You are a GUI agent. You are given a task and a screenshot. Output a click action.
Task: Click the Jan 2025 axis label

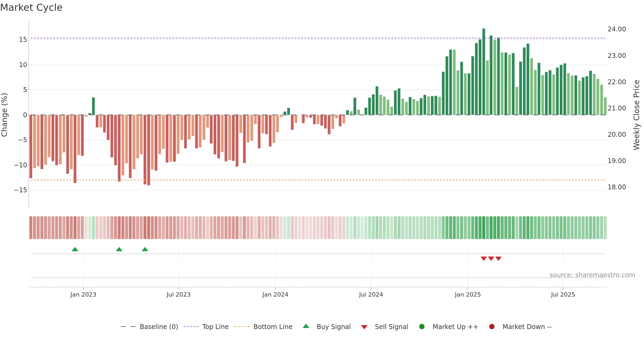point(468,295)
